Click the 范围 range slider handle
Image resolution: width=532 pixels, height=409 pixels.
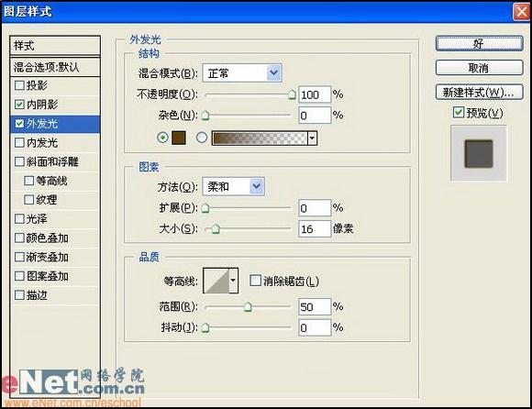click(248, 307)
